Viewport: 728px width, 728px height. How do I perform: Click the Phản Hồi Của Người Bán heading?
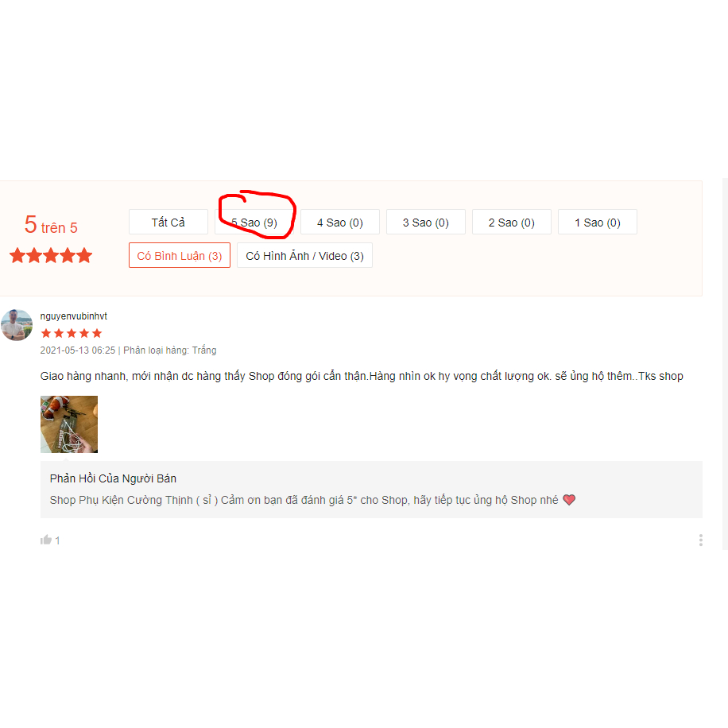[113, 478]
